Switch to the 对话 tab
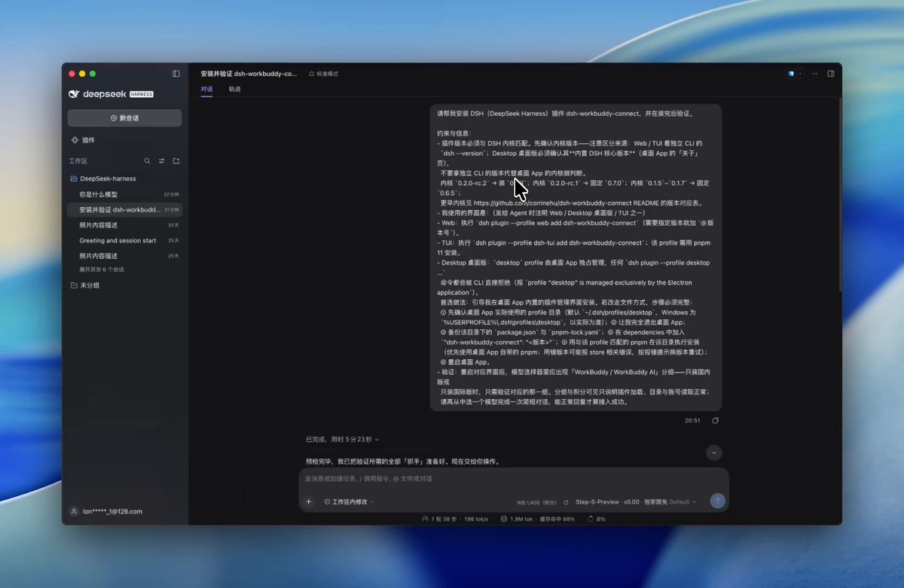The height and width of the screenshot is (588, 904). pyautogui.click(x=206, y=89)
